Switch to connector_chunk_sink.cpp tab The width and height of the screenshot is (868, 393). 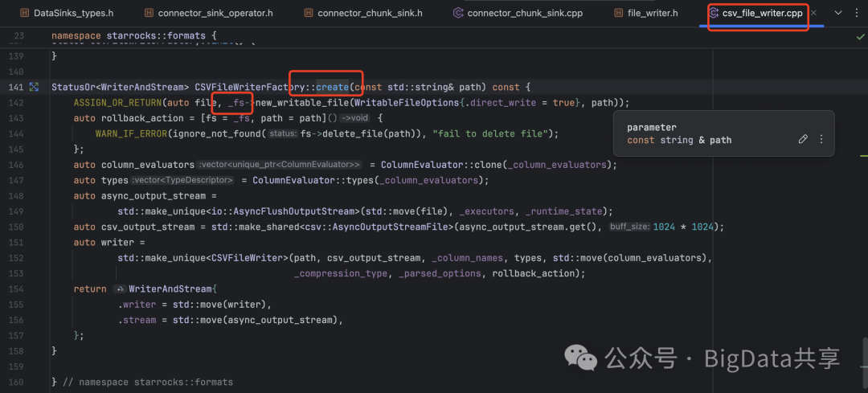(518, 13)
